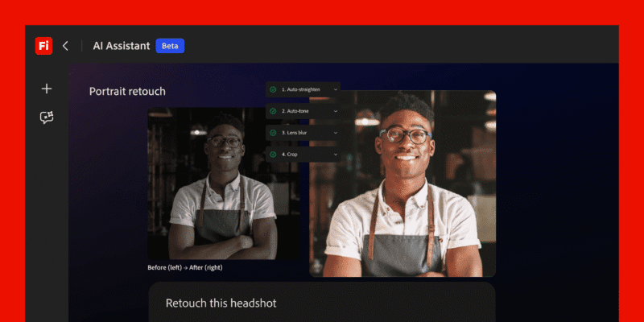Viewport: 644px width, 322px height.
Task: Click the Adobe Firefly logo icon
Action: point(43,46)
